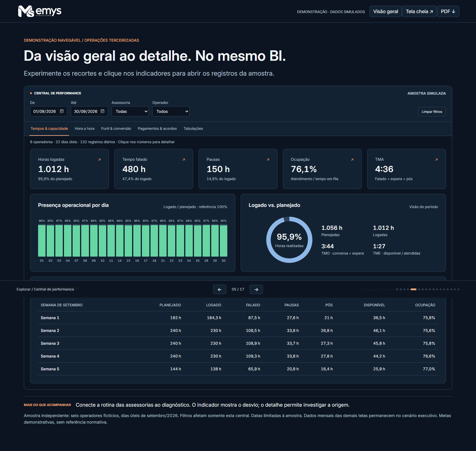Screen dimensions: 476x451
Task: Switch to the Tempos & capacidade tab
Action: pyautogui.click(x=49, y=129)
